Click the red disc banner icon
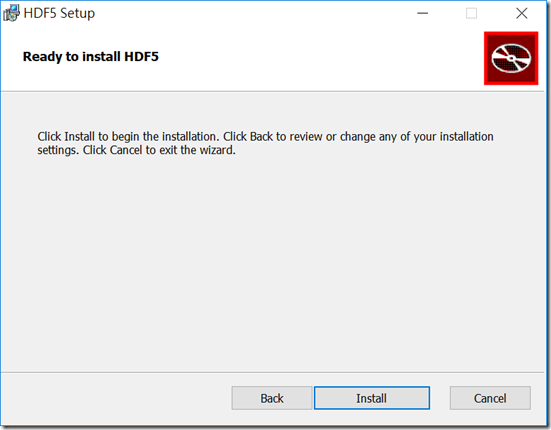The height and width of the screenshot is (430, 551). [x=511, y=58]
